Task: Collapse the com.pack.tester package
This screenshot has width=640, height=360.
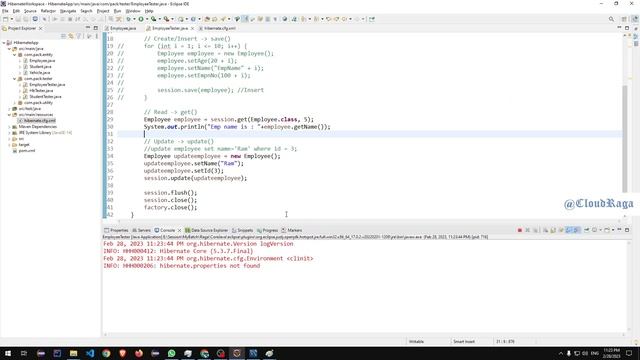Action: click(15, 78)
